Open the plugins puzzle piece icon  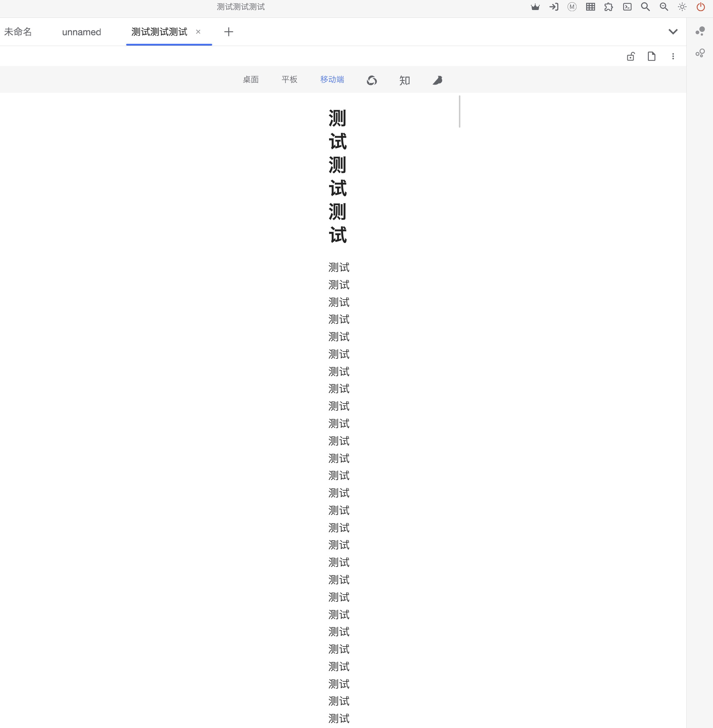coord(608,7)
